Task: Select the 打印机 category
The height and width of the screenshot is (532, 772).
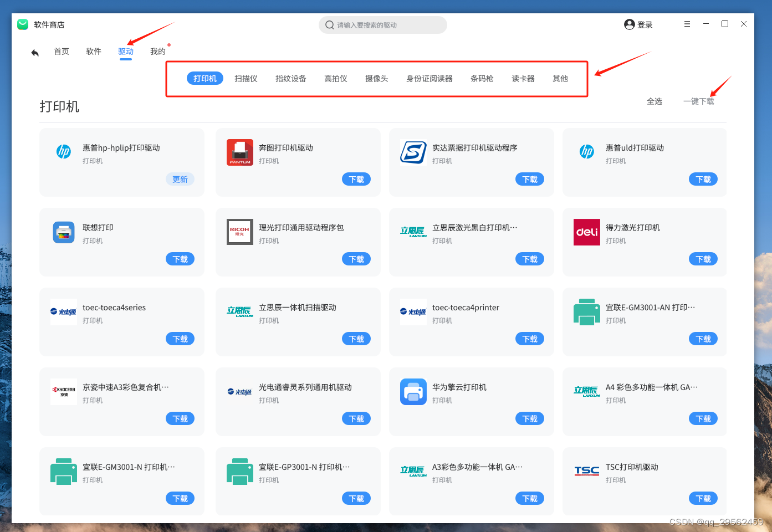Action: pos(205,79)
